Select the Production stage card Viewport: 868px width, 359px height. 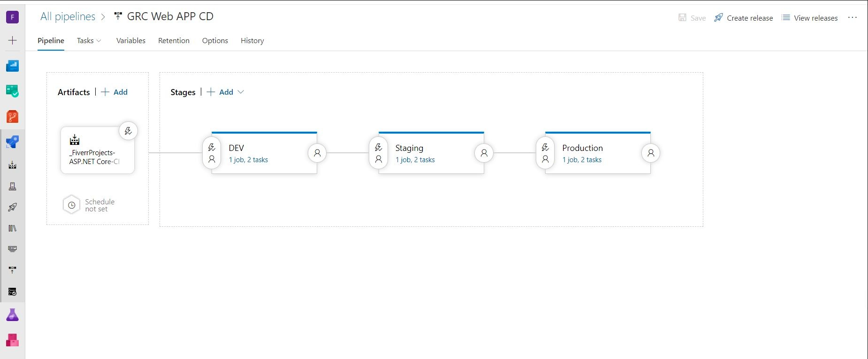click(598, 153)
